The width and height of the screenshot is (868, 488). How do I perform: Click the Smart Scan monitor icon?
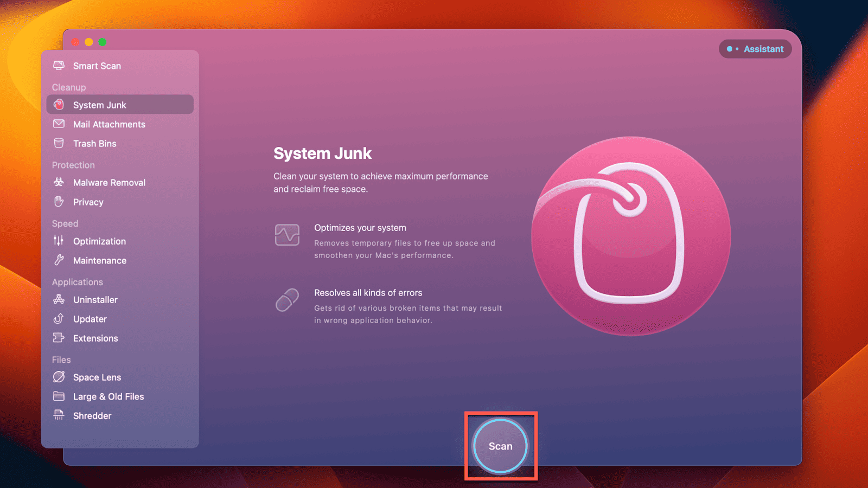pos(59,66)
